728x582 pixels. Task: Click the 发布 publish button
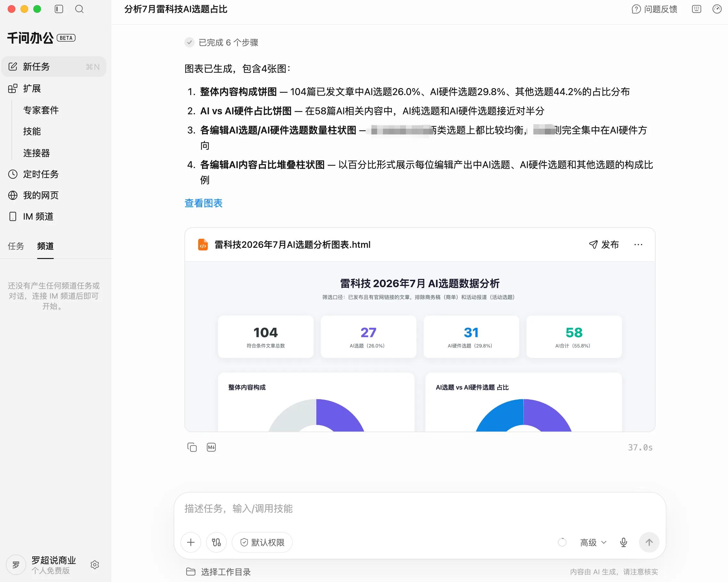pos(604,245)
